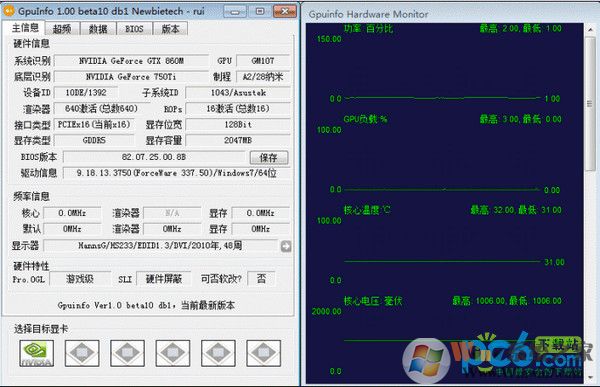Click the A2/28纳米 process field
This screenshot has height=387, width=600.
[263, 77]
